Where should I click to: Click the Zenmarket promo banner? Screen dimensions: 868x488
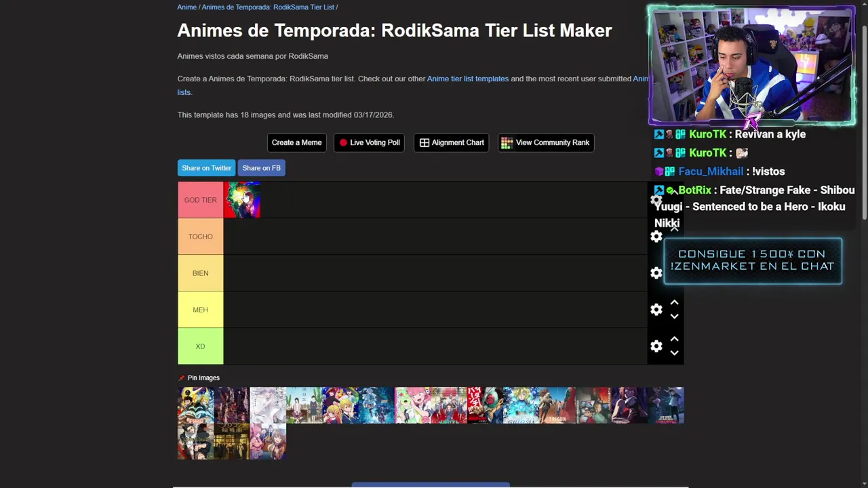click(x=753, y=260)
